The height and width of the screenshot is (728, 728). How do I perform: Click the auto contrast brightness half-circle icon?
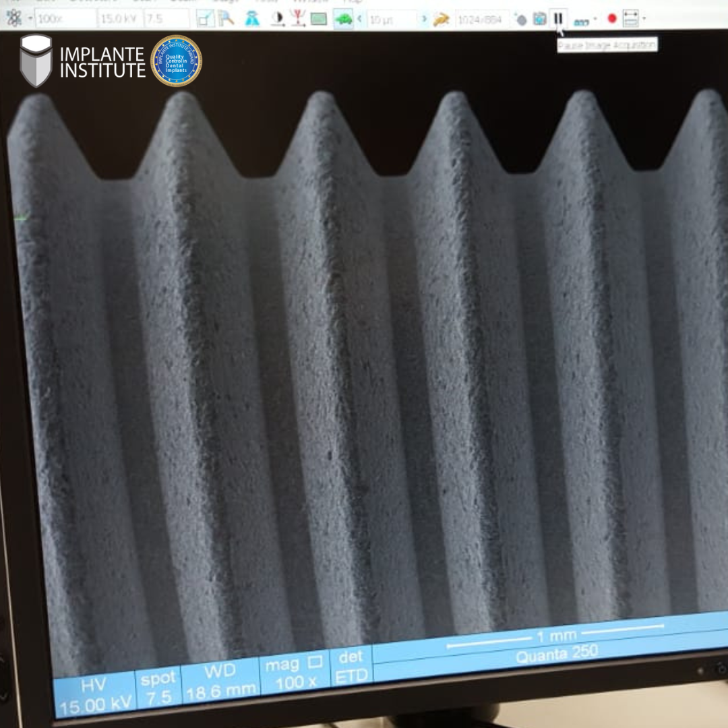pos(277,19)
